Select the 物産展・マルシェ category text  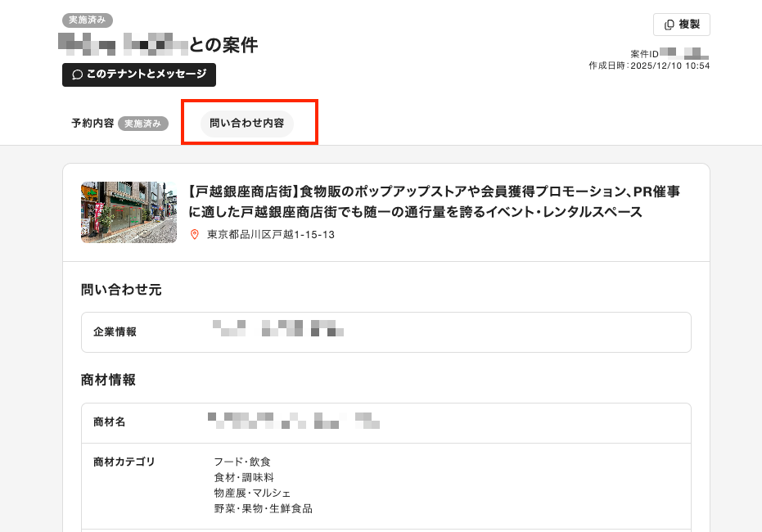252,493
